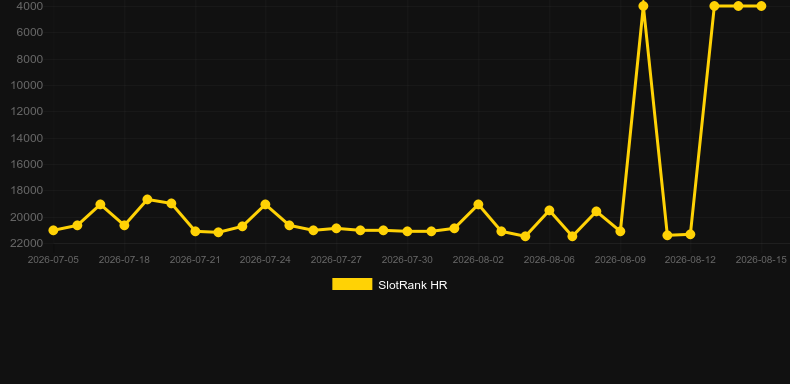Screen dimensions: 790x384
Task: Click the x-axis label 2026-08-12
Action: [690, 260]
